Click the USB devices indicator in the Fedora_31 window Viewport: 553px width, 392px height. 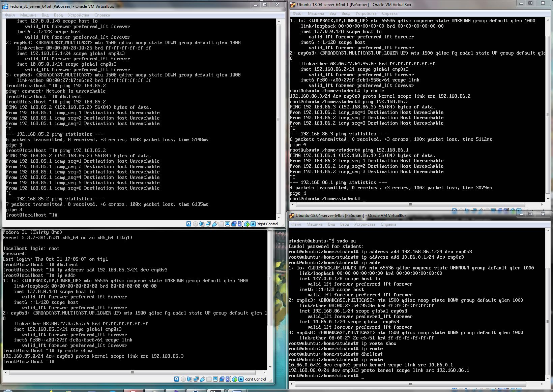click(214, 224)
